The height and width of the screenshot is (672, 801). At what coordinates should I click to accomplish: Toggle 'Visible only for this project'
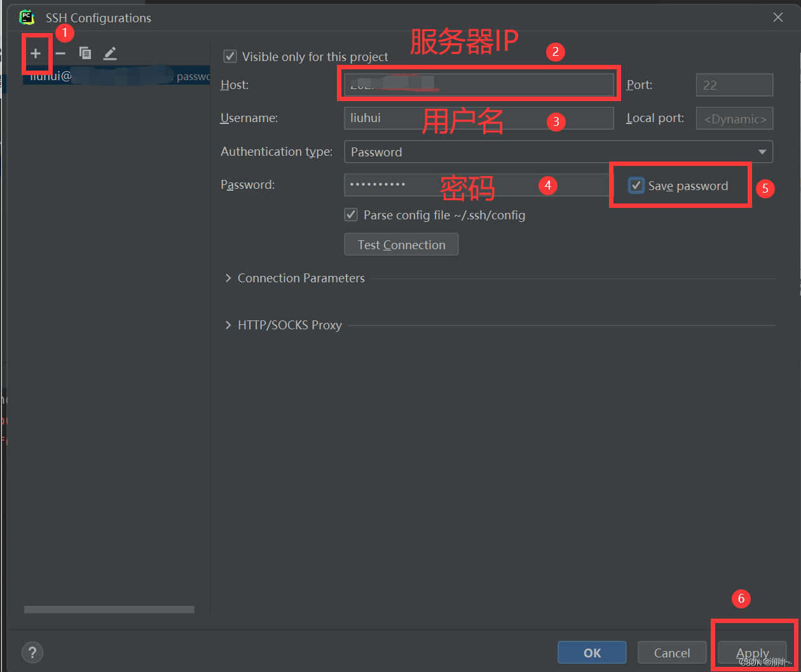pyautogui.click(x=229, y=57)
